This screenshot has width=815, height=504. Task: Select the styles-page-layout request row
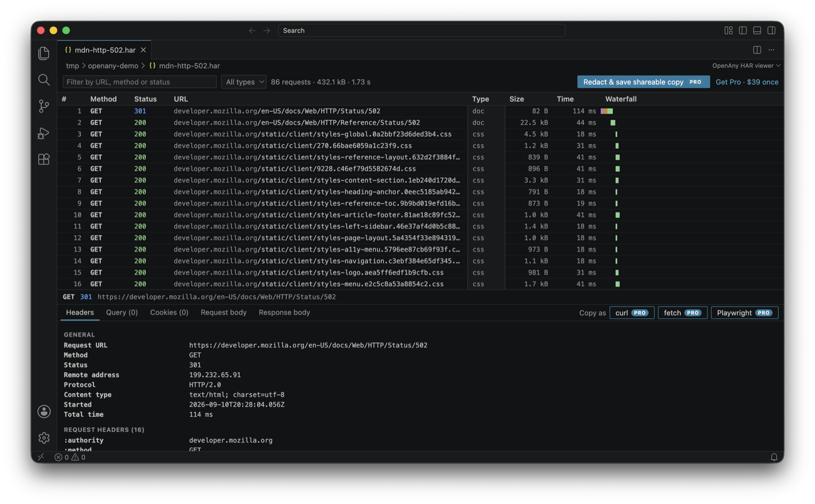click(x=420, y=238)
